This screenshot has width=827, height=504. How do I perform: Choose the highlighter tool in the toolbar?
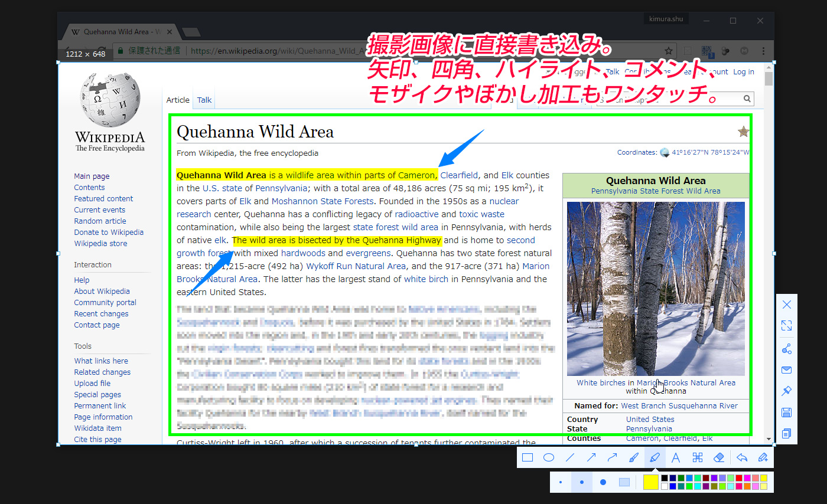pos(655,457)
